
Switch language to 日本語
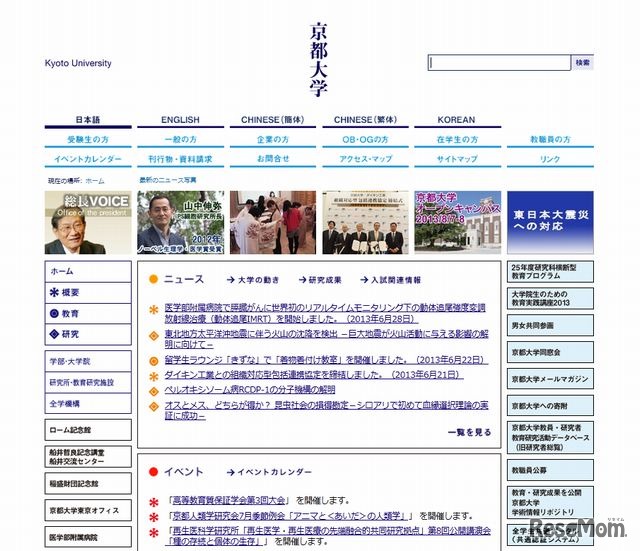pyautogui.click(x=88, y=120)
